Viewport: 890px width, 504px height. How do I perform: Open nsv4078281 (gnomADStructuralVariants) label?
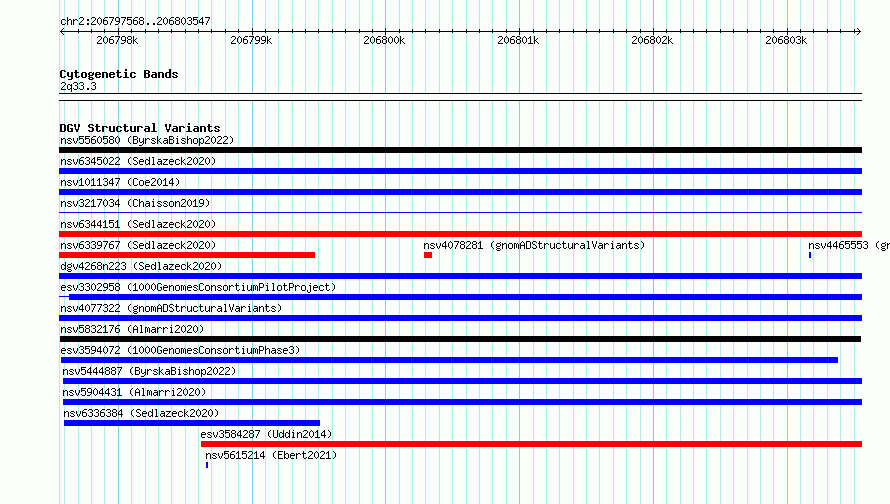click(x=534, y=245)
